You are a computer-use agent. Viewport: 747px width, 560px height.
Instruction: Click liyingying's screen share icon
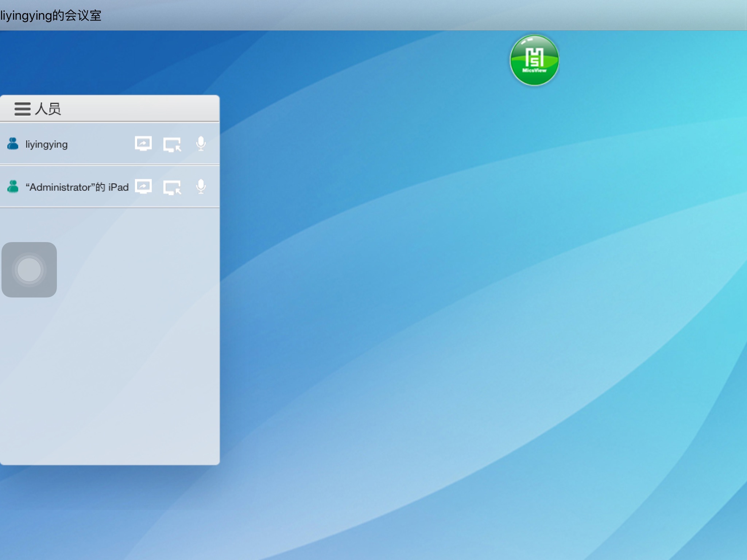tap(143, 144)
